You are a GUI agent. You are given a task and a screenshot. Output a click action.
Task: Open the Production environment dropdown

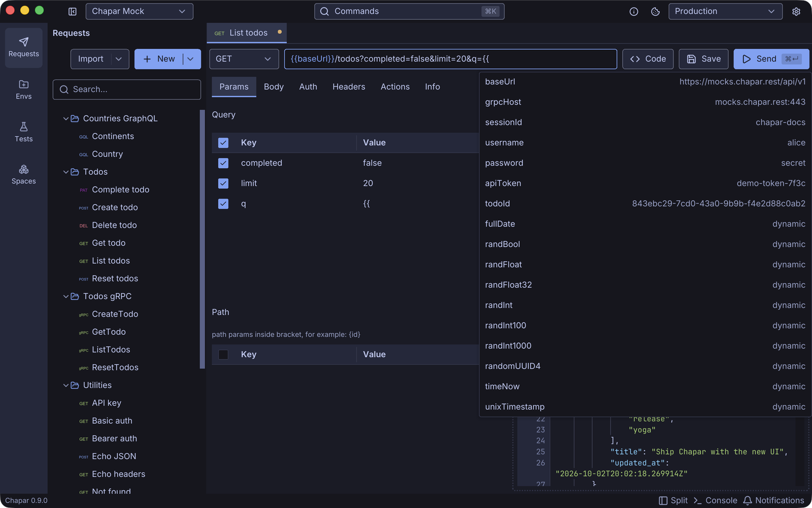725,11
